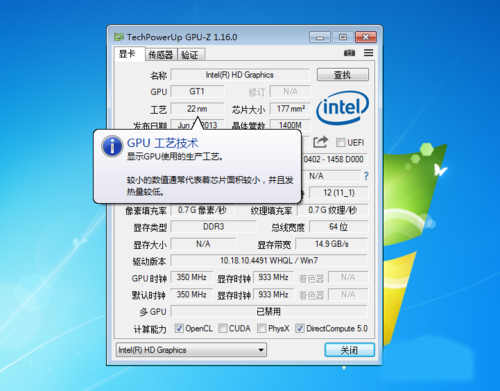Click the tooltip info icon
Viewport: 500px width, 391px height.
click(112, 146)
